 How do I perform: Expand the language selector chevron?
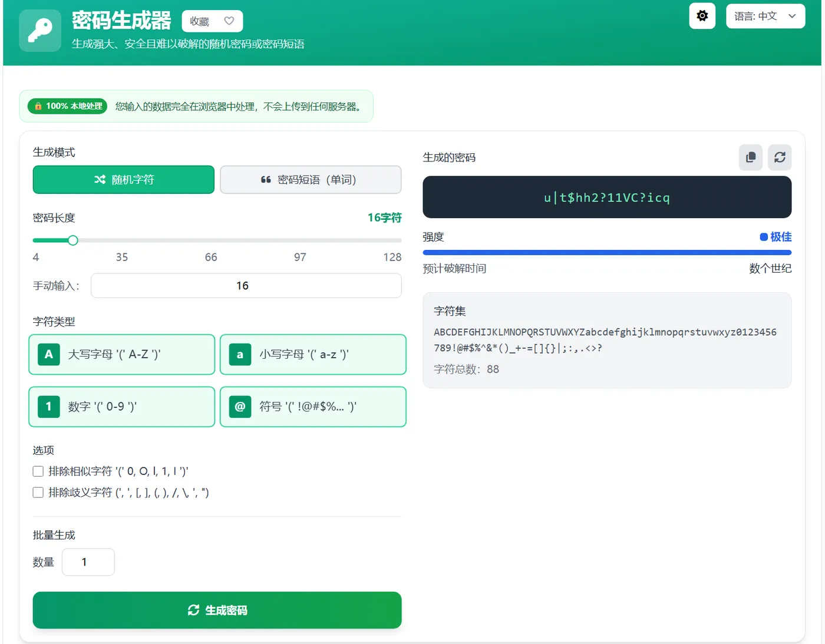pos(793,16)
